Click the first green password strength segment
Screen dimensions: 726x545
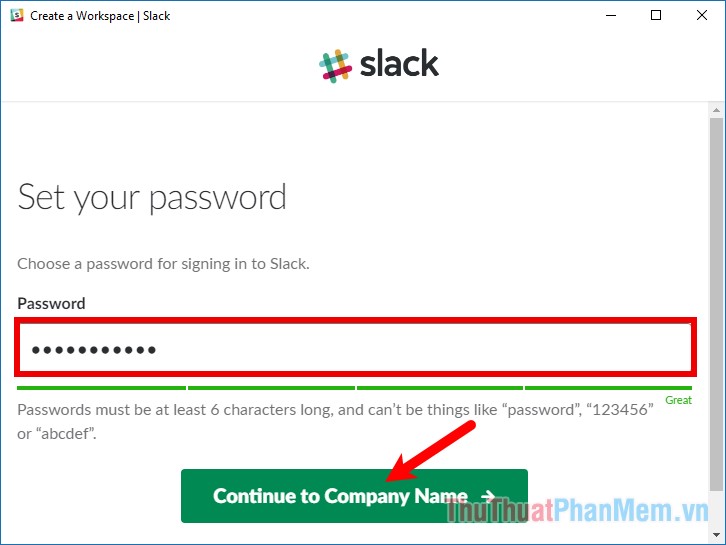tap(101, 388)
